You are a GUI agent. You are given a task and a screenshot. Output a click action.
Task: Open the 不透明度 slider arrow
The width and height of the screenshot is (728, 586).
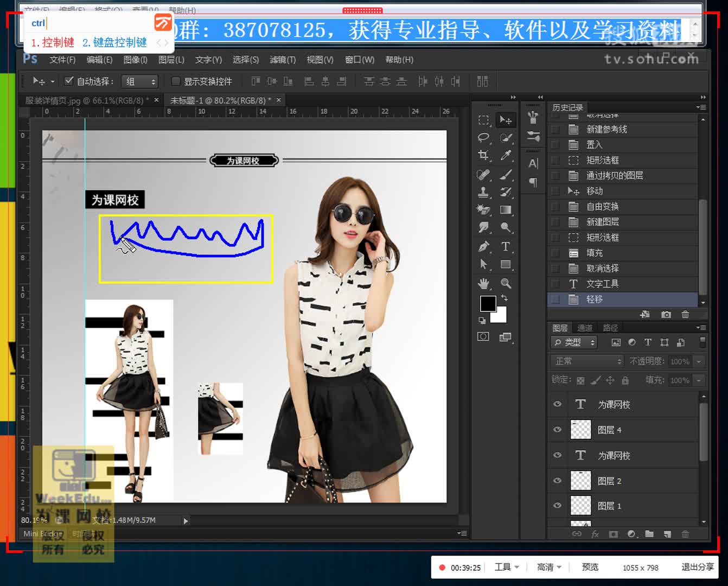[699, 361]
